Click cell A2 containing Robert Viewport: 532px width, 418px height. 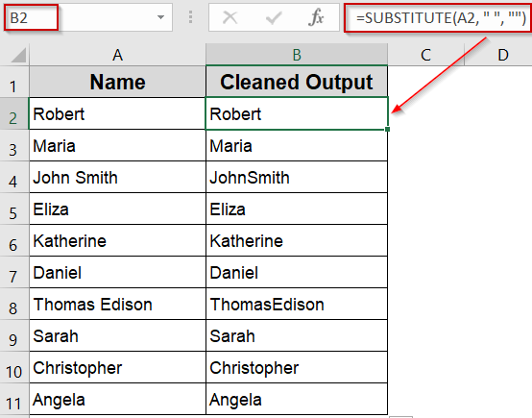(117, 113)
